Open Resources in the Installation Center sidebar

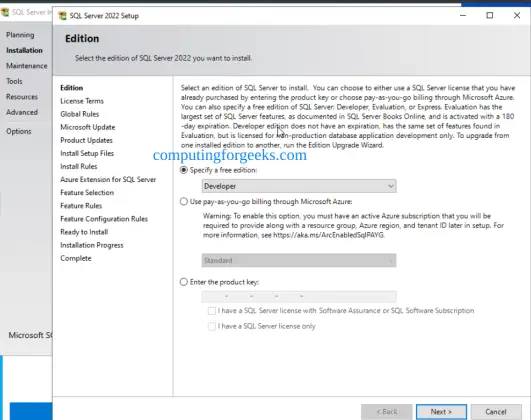[22, 97]
